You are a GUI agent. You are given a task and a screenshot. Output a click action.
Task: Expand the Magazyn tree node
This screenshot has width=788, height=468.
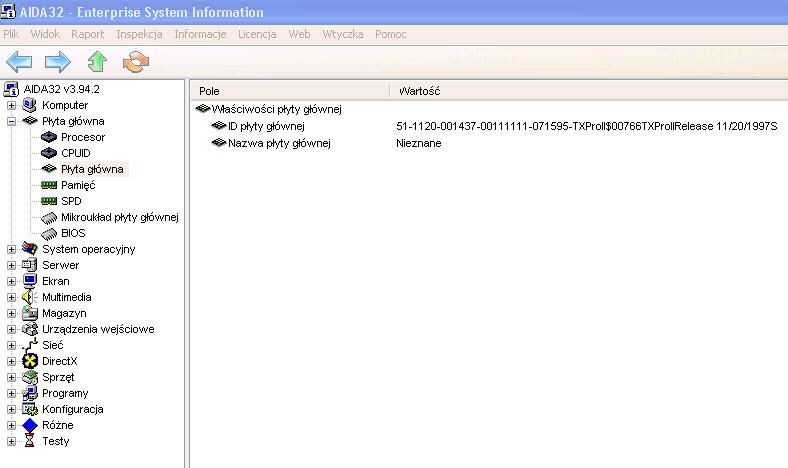[11, 313]
